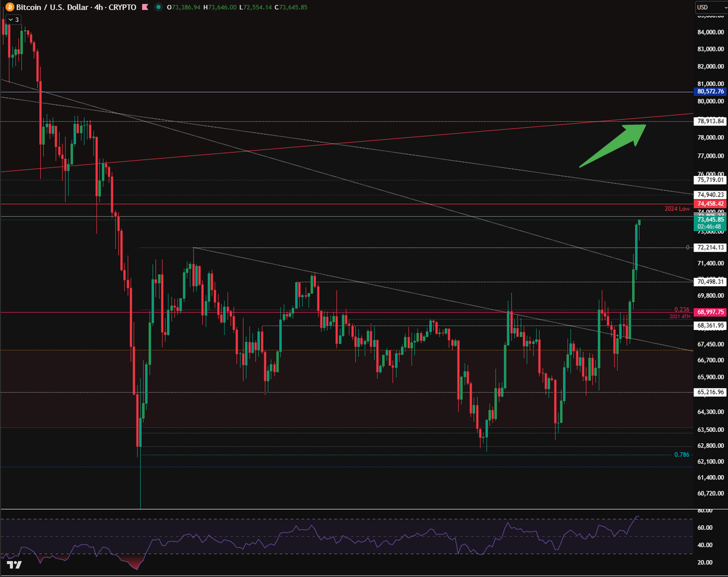This screenshot has height=577, width=728.
Task: Click the orange Bitcoin symbol logo
Action: tap(9, 7)
